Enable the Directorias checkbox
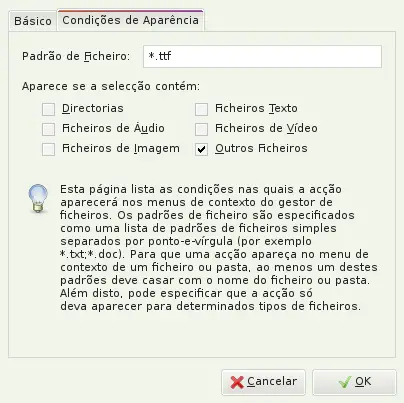Image resolution: width=404 pixels, height=403 pixels. click(48, 109)
